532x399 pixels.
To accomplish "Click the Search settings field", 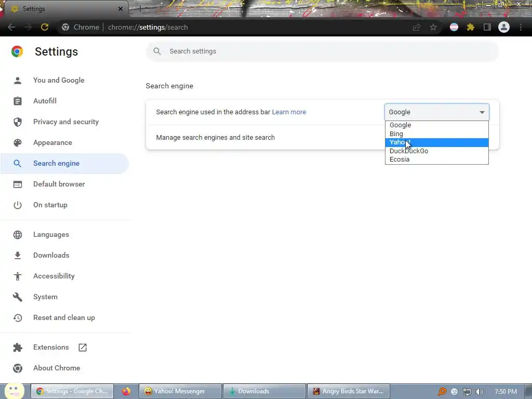I will tap(322, 51).
